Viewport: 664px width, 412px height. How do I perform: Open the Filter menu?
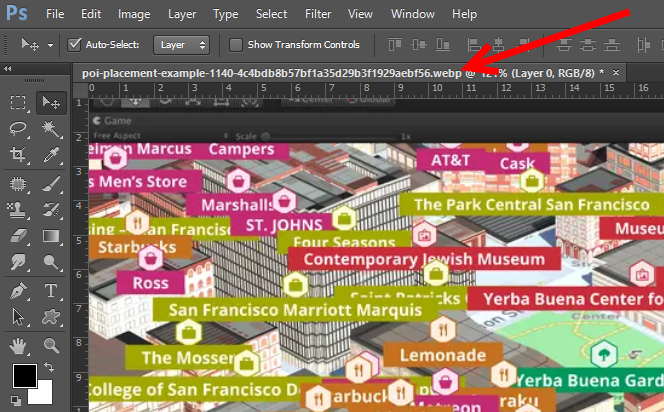pyautogui.click(x=318, y=14)
